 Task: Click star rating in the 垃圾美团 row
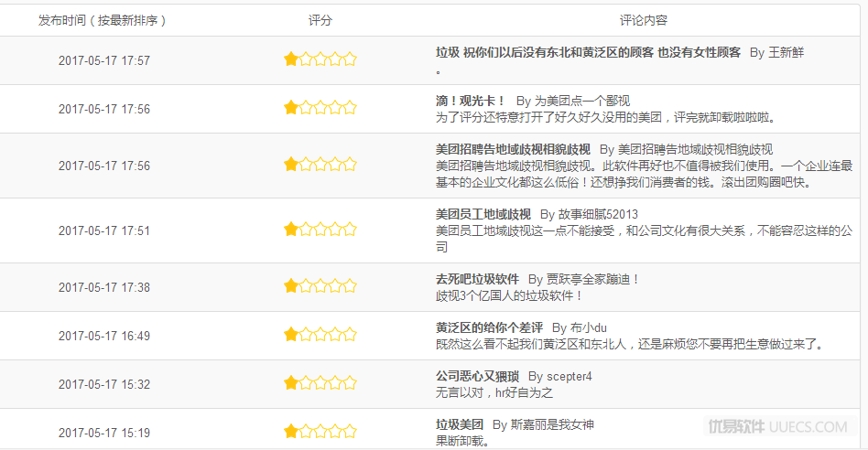[x=320, y=431]
